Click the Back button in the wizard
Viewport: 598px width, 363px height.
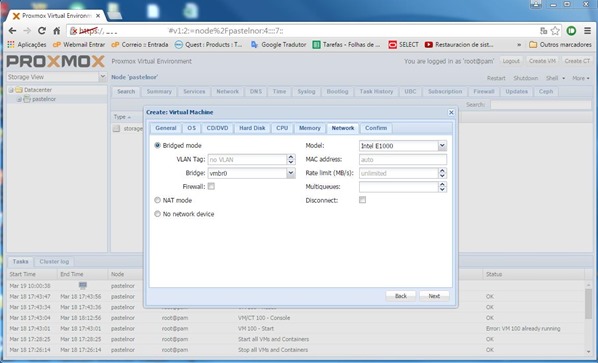point(400,296)
